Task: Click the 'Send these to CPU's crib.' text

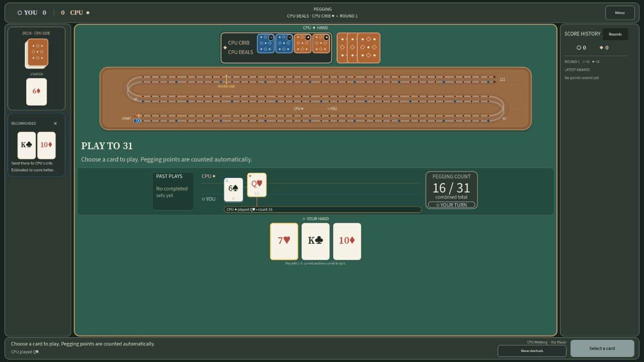Action: click(x=32, y=163)
